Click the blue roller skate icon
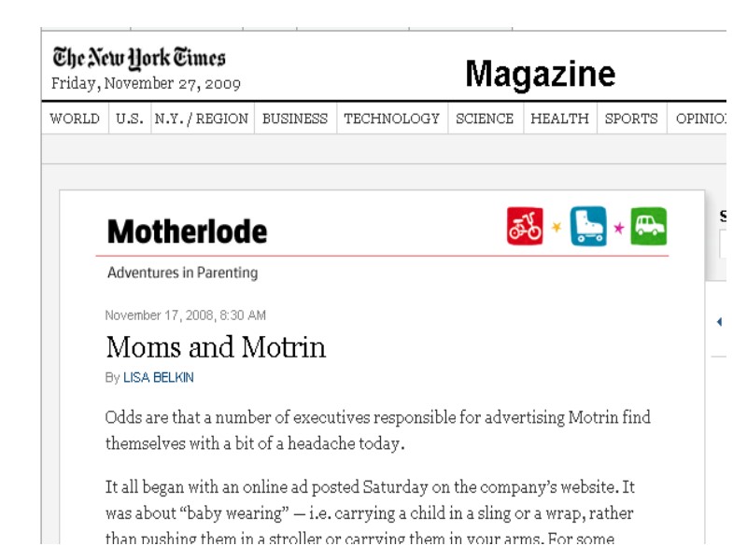This screenshot has height=560, width=747. coord(586,227)
